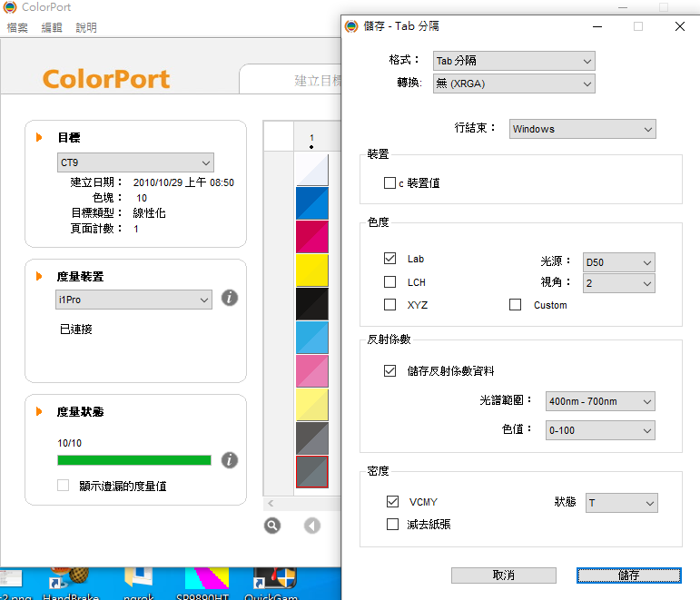Screen dimensions: 700x600
Task: Open the 狀態 T dropdown
Action: point(621,503)
